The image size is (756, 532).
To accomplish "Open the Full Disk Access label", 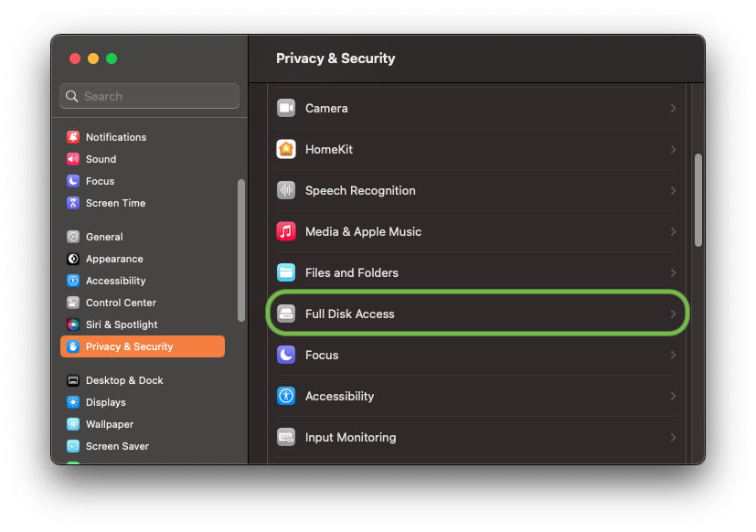I will [x=349, y=314].
